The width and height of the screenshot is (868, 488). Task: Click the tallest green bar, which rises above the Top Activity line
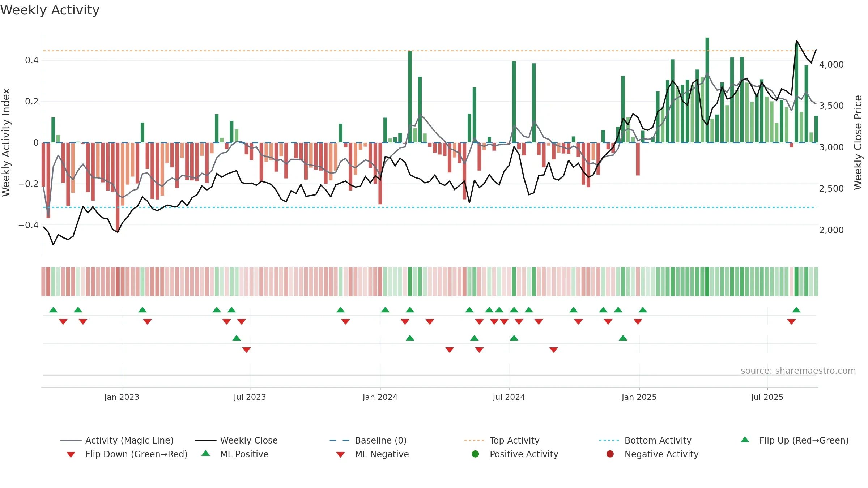click(x=707, y=90)
